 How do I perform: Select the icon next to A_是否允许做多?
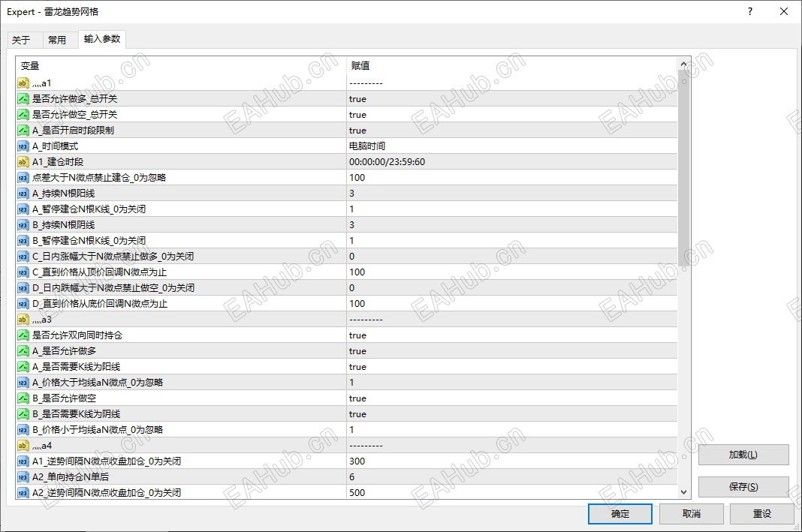click(23, 351)
